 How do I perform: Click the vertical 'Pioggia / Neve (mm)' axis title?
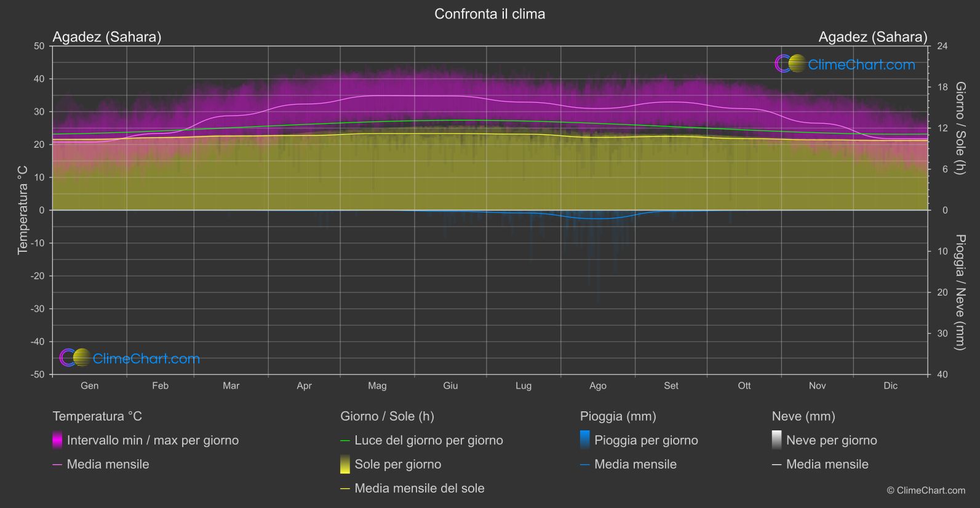[x=960, y=292]
